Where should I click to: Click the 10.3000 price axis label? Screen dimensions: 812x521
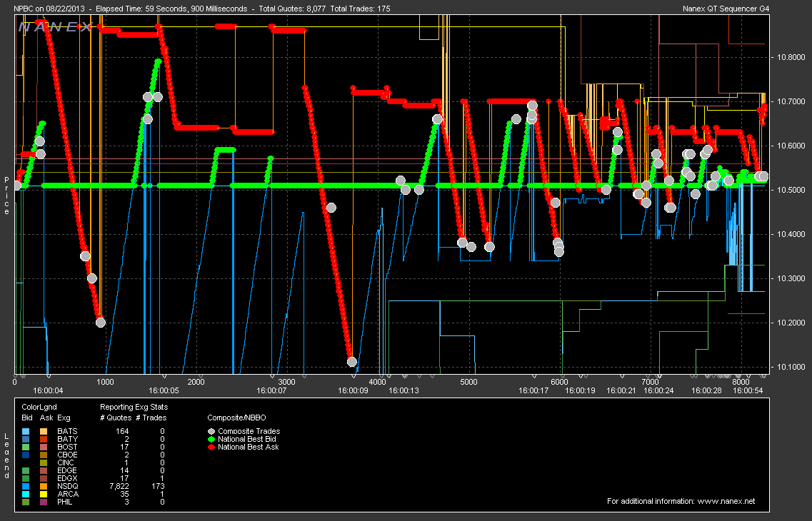[791, 278]
